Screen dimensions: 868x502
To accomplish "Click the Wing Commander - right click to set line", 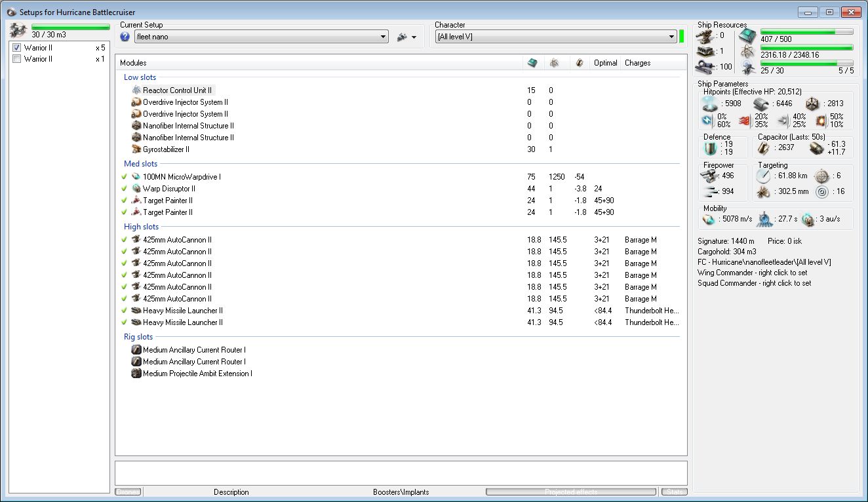I will [x=754, y=273].
